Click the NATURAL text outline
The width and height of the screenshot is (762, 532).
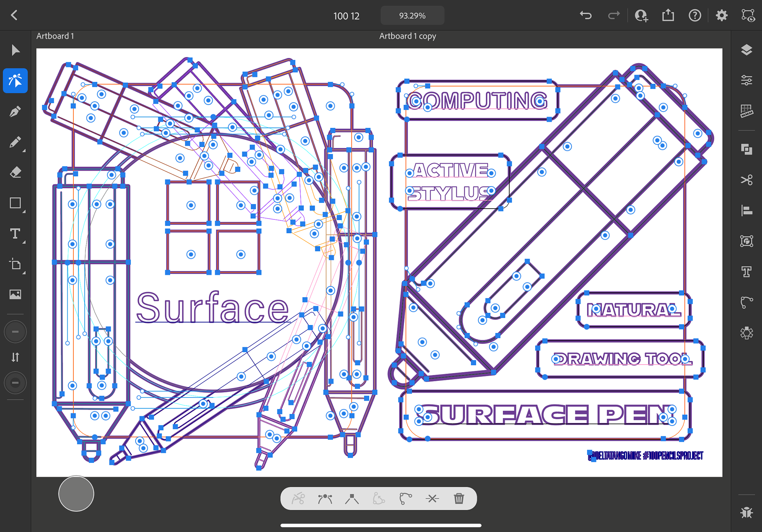634,310
